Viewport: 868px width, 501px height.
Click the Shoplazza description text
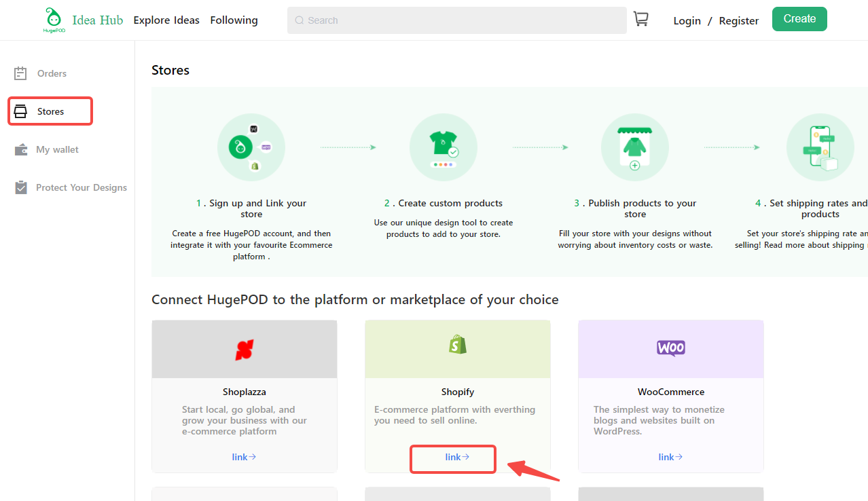(x=245, y=420)
